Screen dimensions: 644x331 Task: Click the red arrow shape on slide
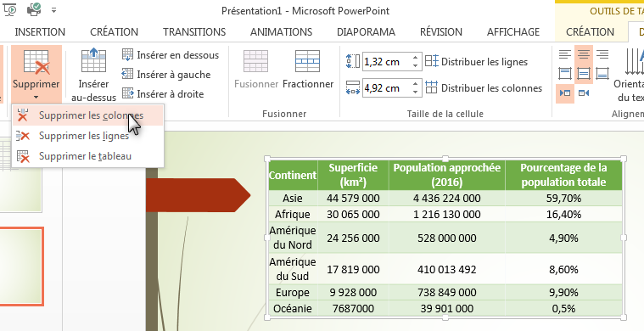199,195
